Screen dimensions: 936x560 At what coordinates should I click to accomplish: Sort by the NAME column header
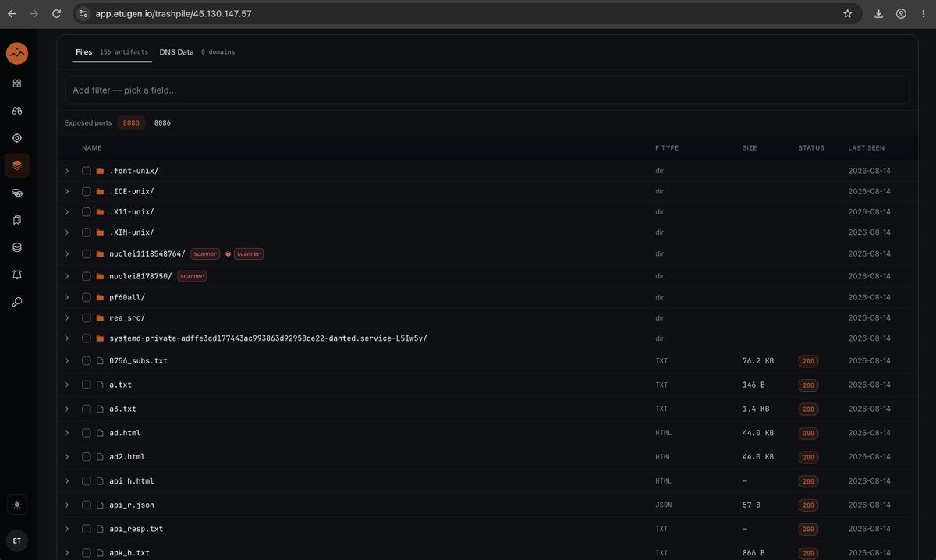point(92,148)
